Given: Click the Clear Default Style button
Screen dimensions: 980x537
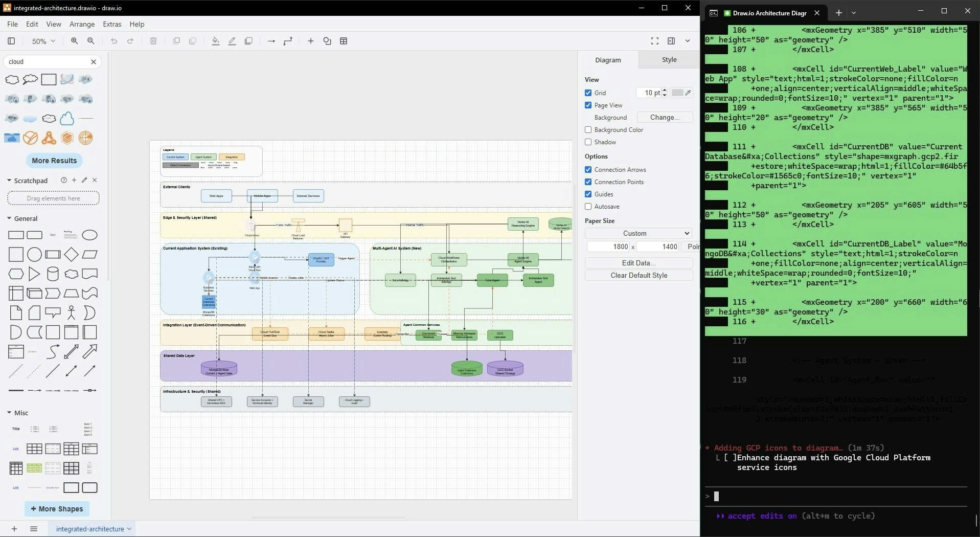Looking at the screenshot, I should pos(639,275).
